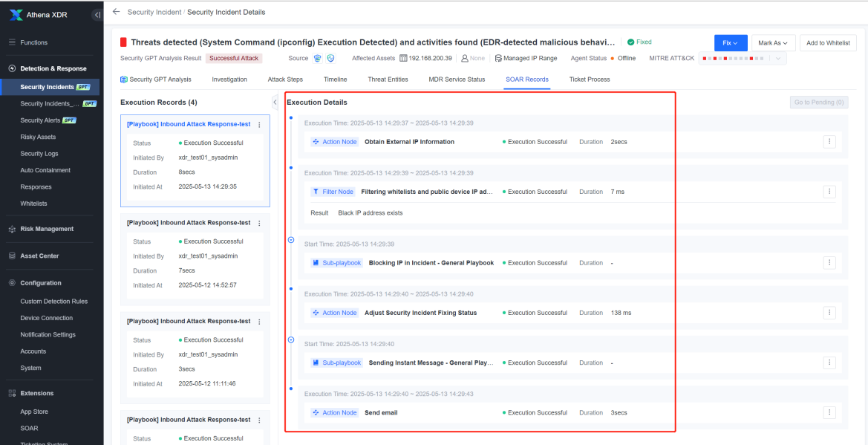The image size is (868, 445).
Task: Expand Configuration section
Action: (x=40, y=283)
